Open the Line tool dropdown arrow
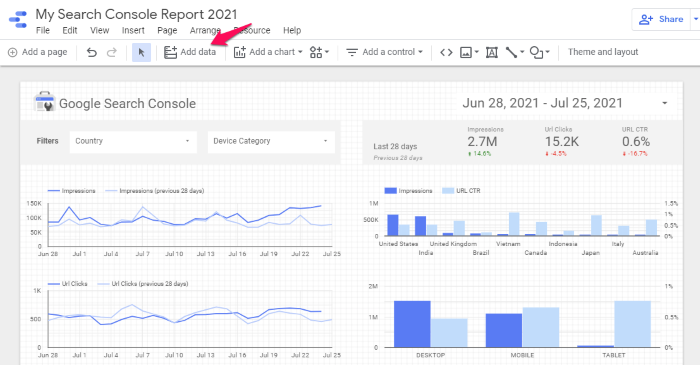This screenshot has height=365, width=700. click(522, 52)
